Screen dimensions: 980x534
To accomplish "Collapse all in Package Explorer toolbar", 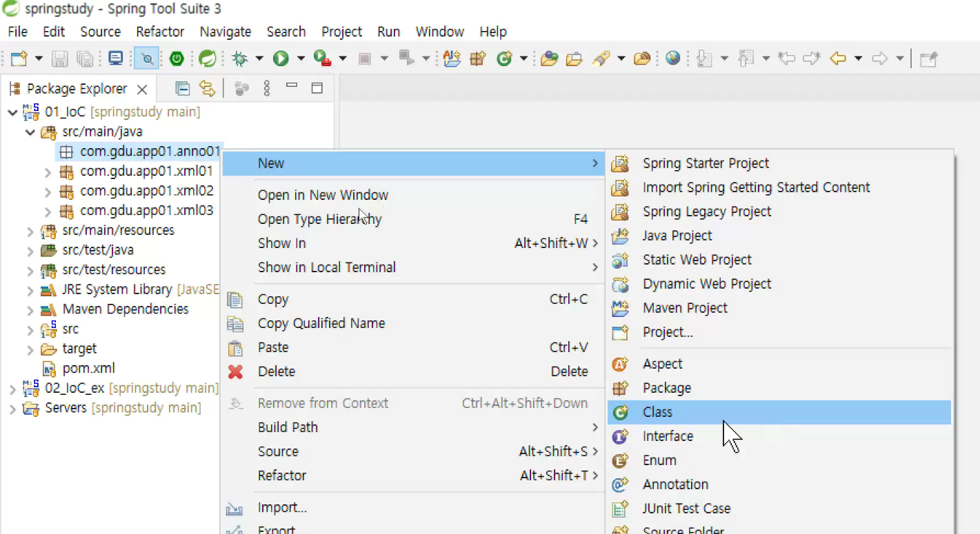I will [182, 88].
